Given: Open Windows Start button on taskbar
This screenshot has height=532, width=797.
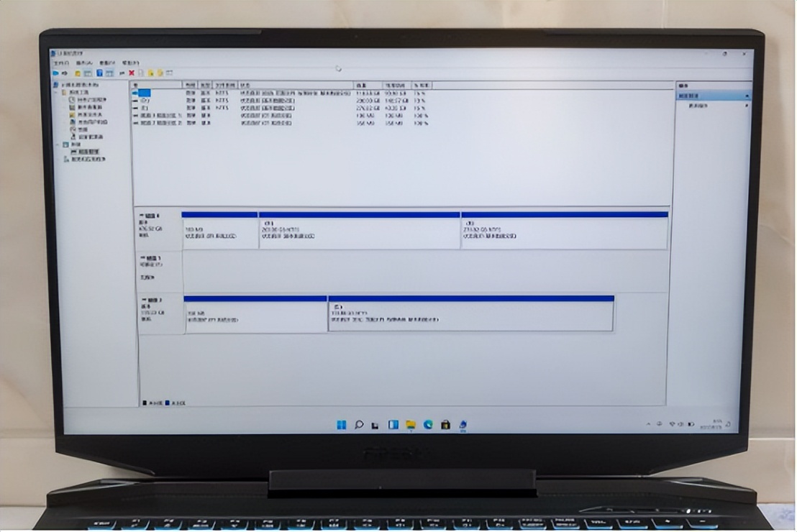Looking at the screenshot, I should [341, 425].
